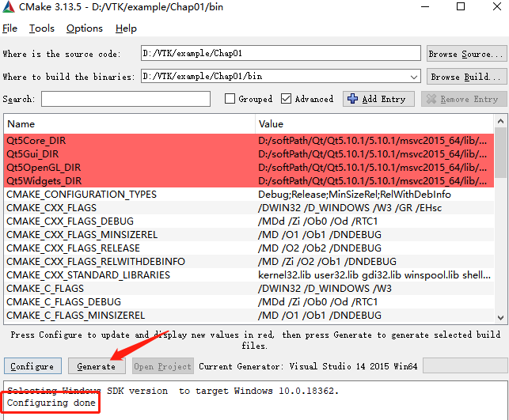Click the Browse Source button
This screenshot has width=509, height=420.
coord(466,54)
